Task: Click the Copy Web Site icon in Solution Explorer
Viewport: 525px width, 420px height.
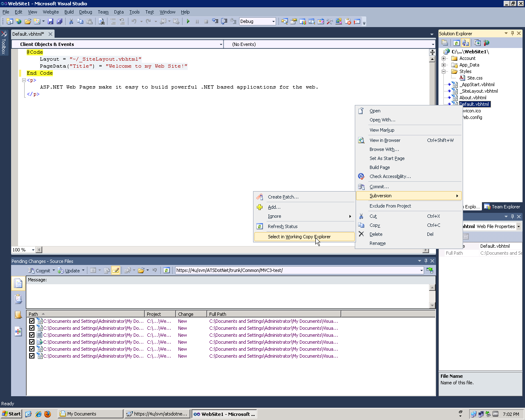Action: (477, 43)
